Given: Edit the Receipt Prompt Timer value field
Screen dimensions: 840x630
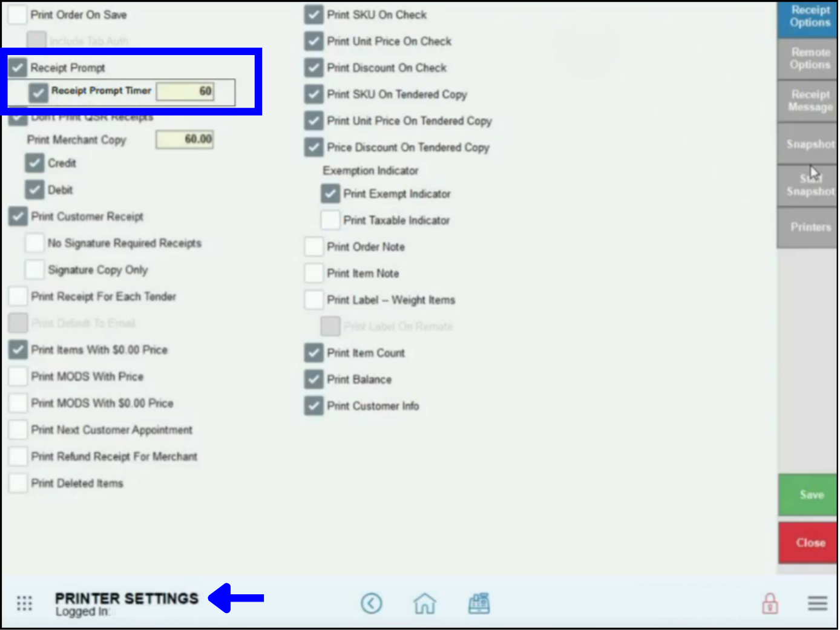Looking at the screenshot, I should coord(185,91).
